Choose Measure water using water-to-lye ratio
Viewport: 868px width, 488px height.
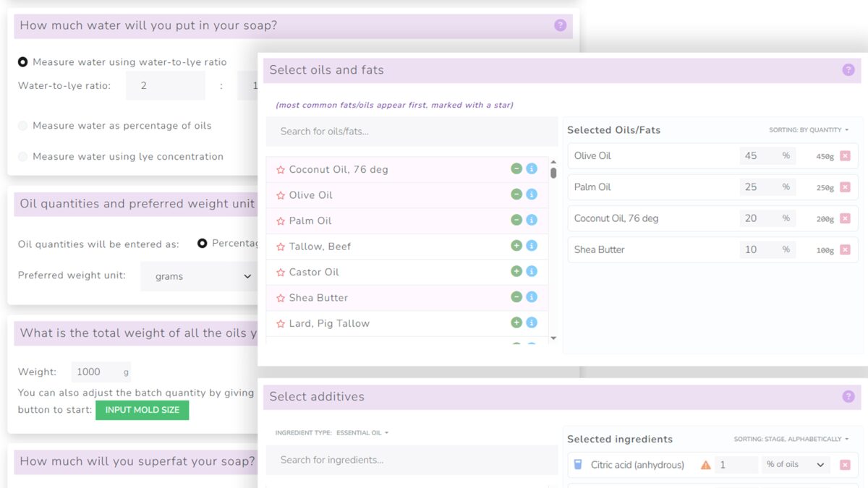coord(23,63)
